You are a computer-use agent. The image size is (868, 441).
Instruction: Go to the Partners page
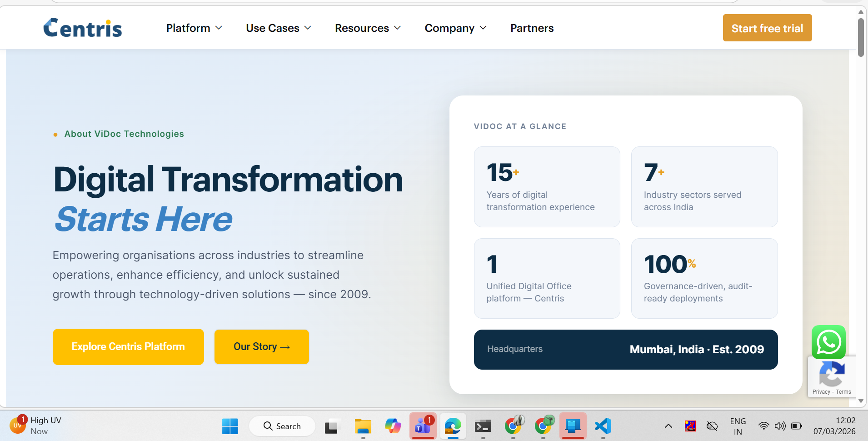[x=532, y=28]
